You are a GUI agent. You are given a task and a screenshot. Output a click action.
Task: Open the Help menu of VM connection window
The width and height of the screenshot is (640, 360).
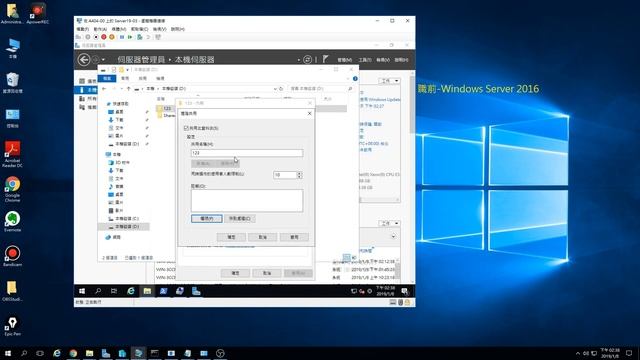[x=178, y=29]
